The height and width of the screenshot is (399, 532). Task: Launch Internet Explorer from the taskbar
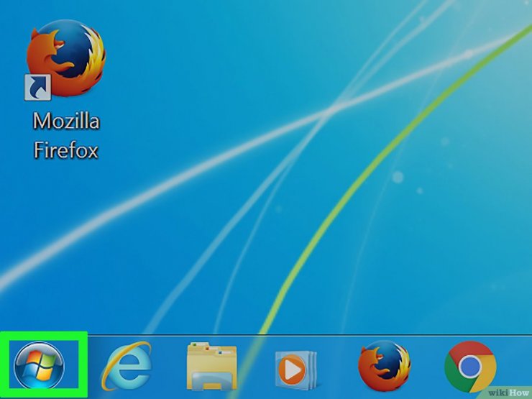click(127, 366)
